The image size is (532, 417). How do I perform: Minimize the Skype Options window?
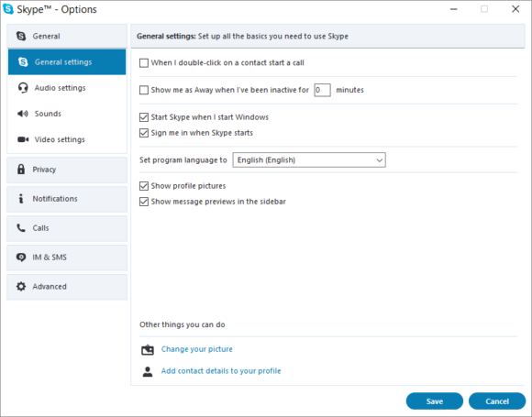[x=454, y=9]
